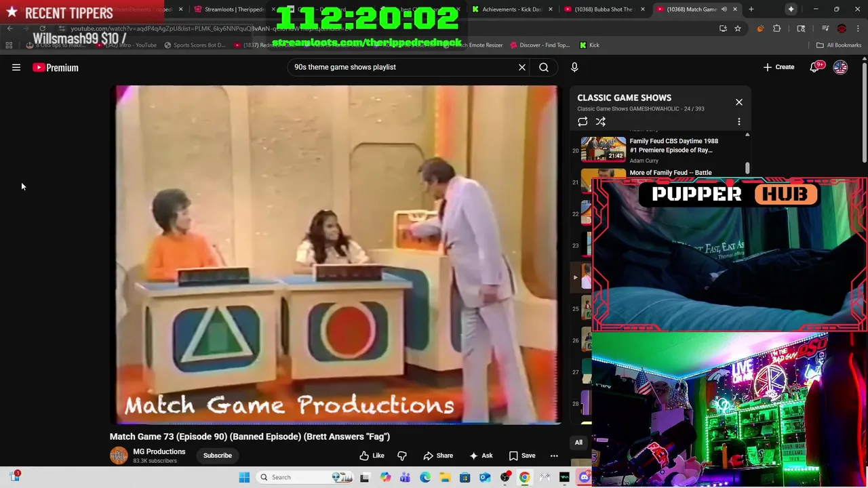Image resolution: width=868 pixels, height=488 pixels.
Task: Save the video to a playlist
Action: click(522, 455)
